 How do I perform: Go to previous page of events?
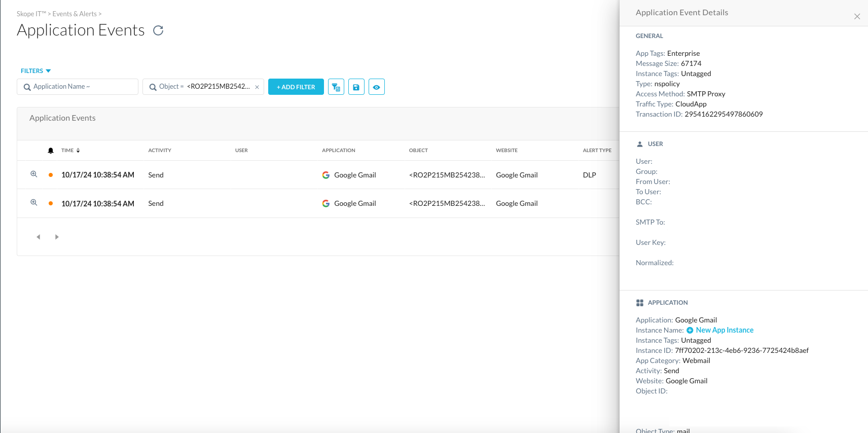(39, 237)
